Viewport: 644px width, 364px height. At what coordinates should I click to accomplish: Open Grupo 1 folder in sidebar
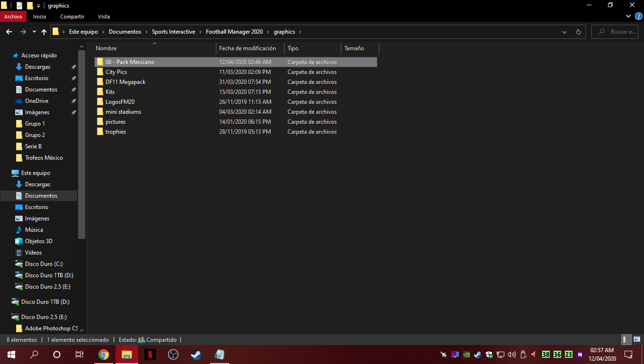(35, 124)
